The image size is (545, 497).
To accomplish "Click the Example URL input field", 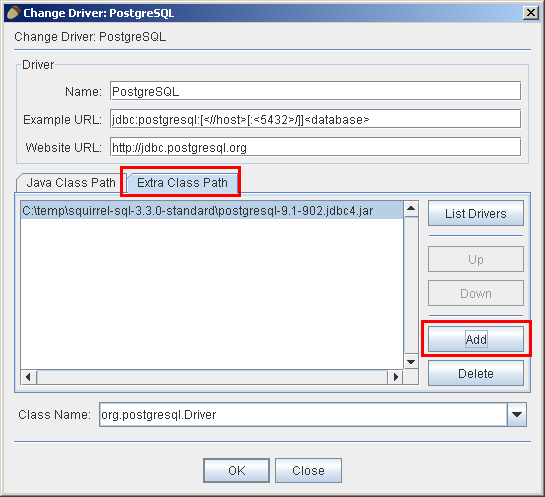I will (x=315, y=119).
